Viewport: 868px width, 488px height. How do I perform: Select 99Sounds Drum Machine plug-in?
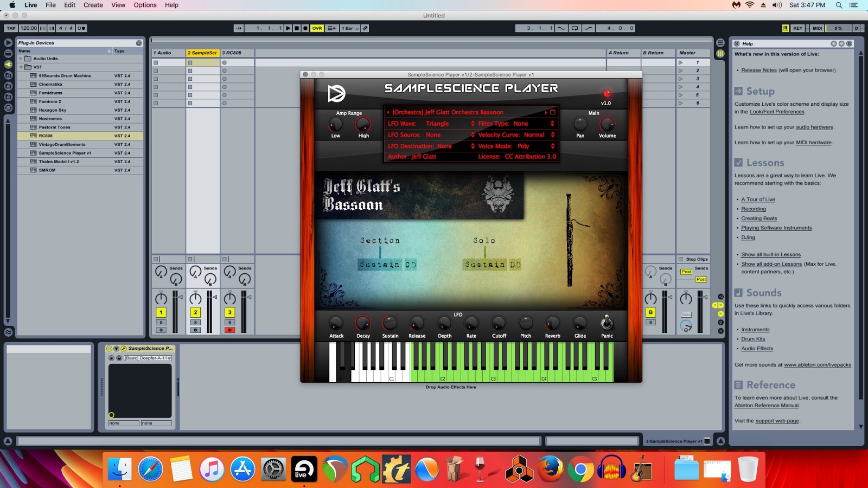80,76
